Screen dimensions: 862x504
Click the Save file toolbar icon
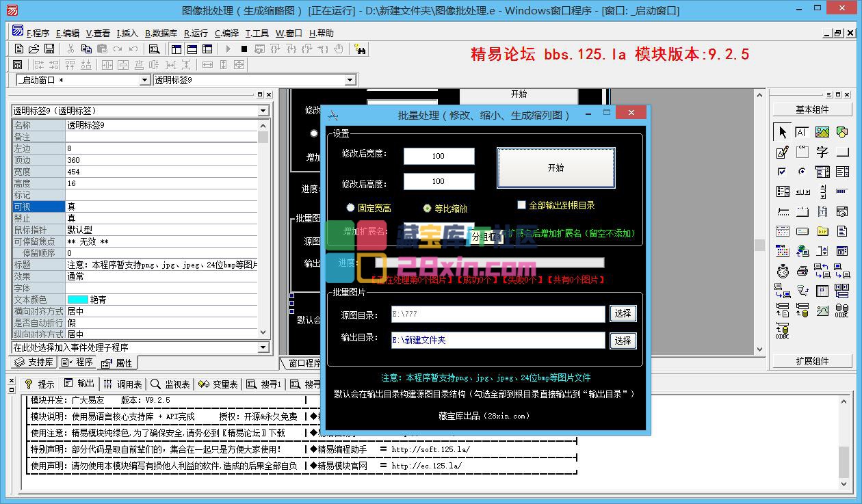click(49, 49)
